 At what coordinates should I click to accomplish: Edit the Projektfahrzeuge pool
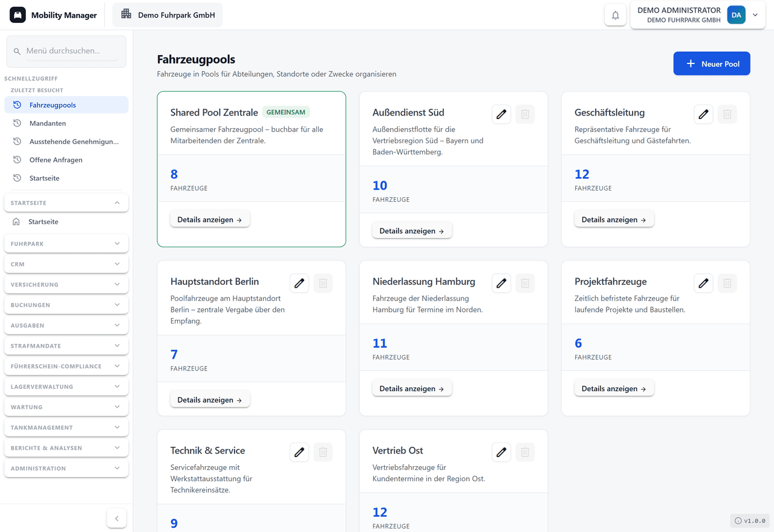coord(703,283)
